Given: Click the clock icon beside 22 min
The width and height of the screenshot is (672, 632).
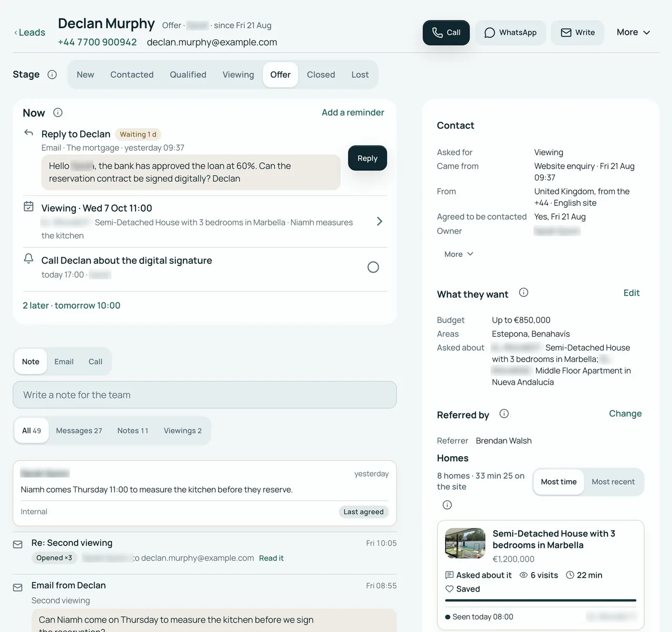Looking at the screenshot, I should (x=570, y=575).
